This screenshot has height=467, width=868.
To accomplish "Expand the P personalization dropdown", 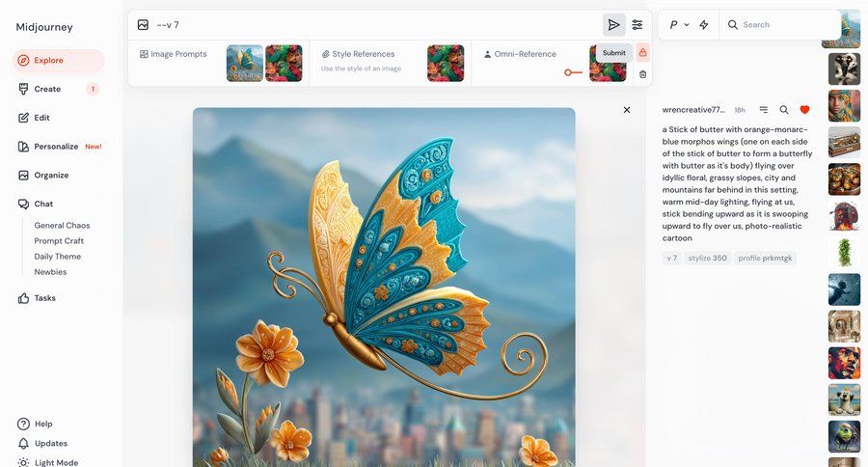I will pyautogui.click(x=679, y=25).
